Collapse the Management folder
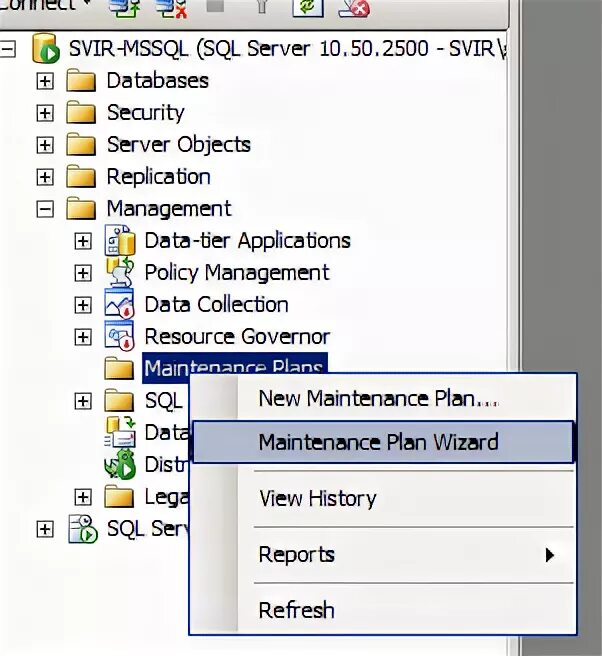 45,209
